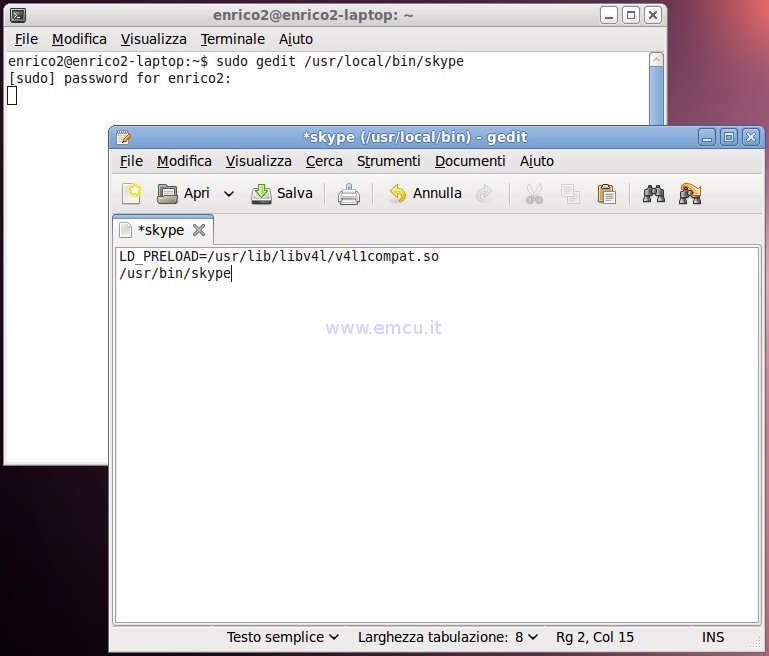Create a new document in gedit
Image resolution: width=769 pixels, height=656 pixels.
coord(131,194)
